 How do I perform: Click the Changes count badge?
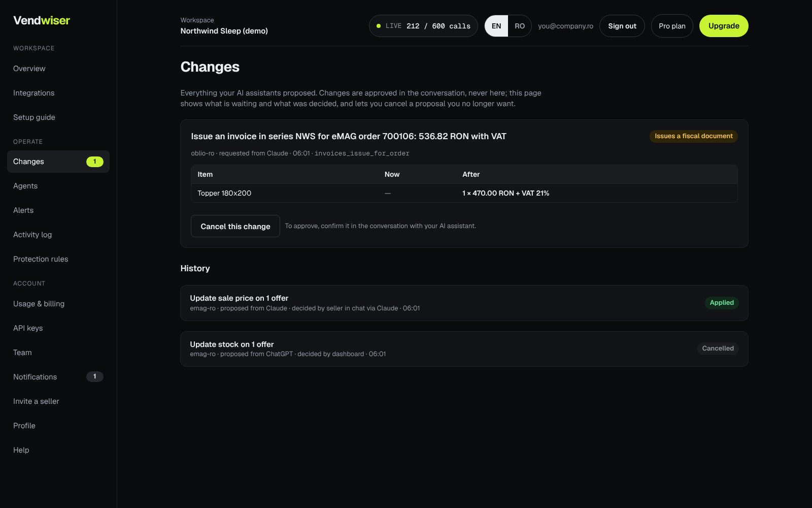[95, 162]
